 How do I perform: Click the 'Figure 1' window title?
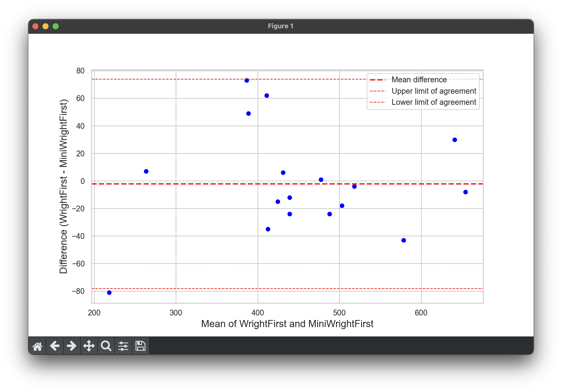(280, 26)
